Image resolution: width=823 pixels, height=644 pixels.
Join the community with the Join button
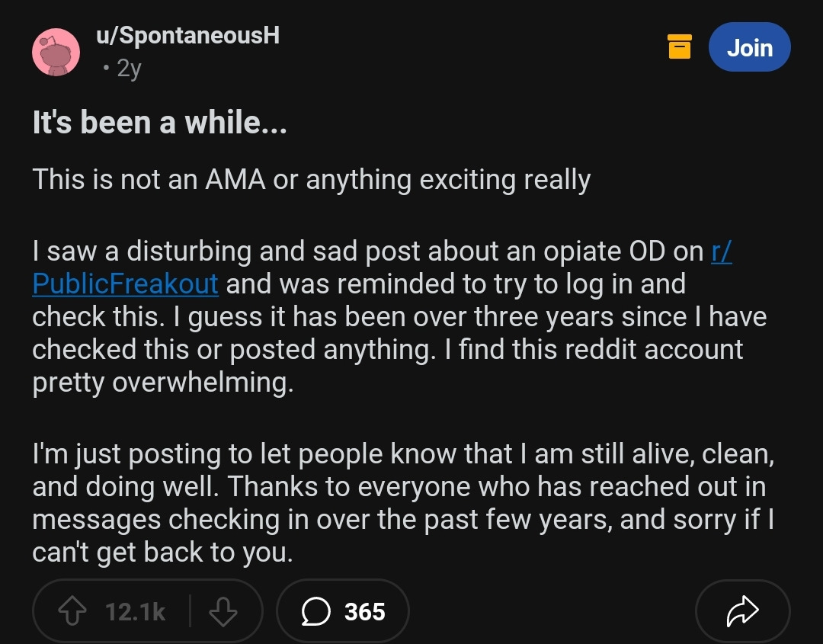(x=749, y=47)
